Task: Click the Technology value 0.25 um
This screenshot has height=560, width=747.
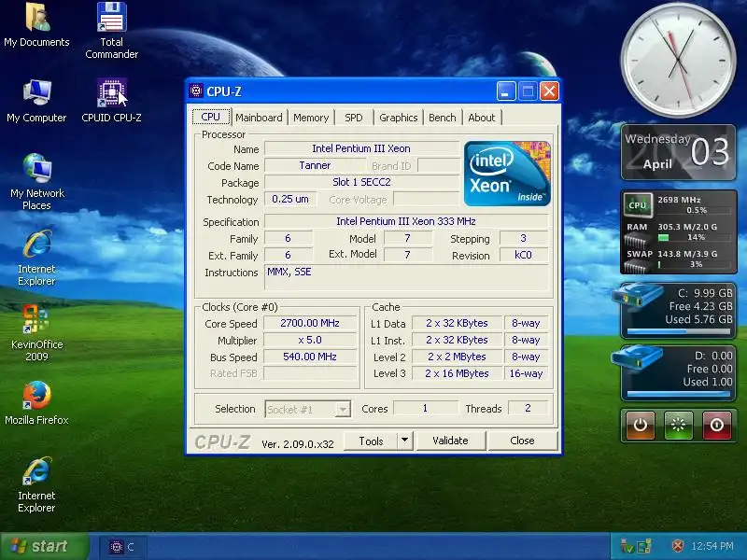Action: [x=290, y=199]
